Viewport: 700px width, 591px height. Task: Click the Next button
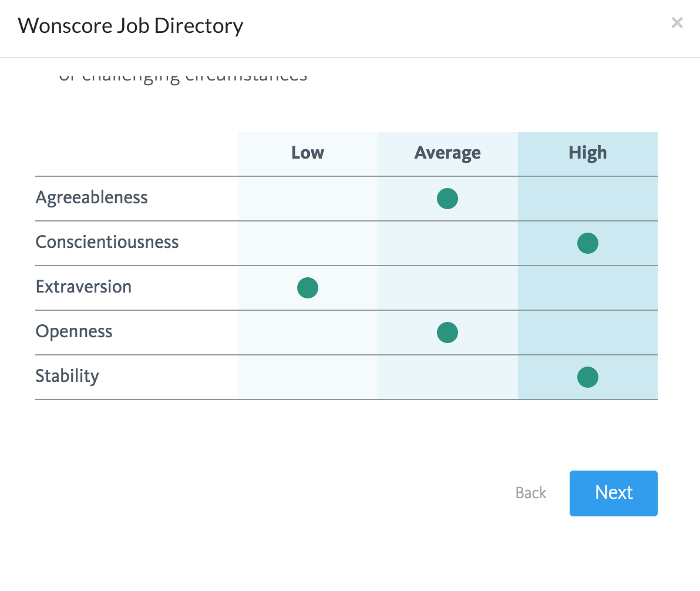(613, 493)
